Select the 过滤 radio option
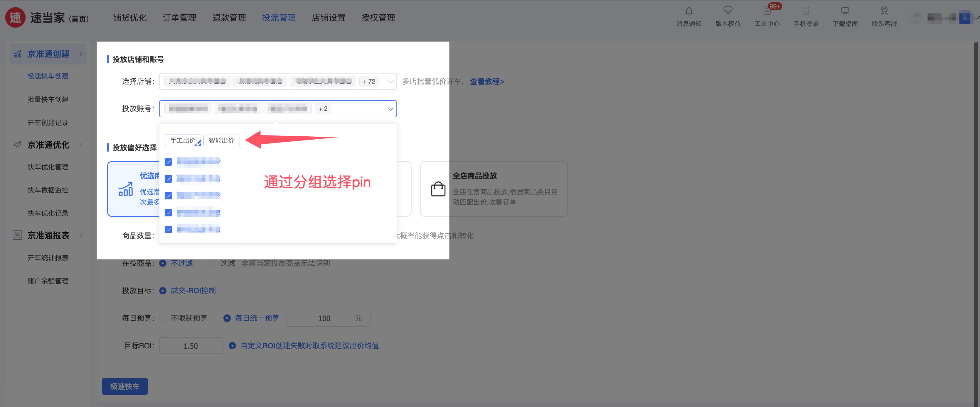This screenshot has width=980, height=407. tap(213, 263)
